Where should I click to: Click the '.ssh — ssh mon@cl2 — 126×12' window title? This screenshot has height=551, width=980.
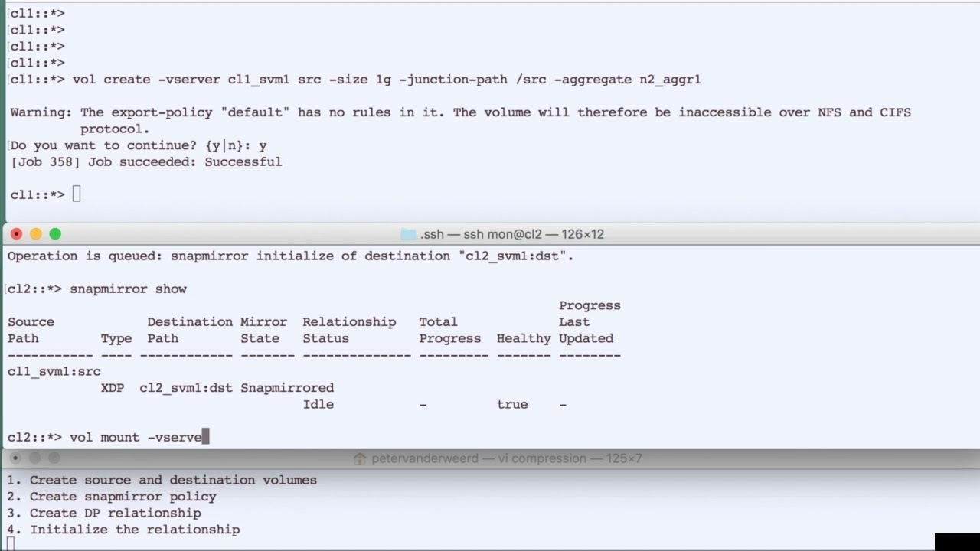(x=512, y=234)
